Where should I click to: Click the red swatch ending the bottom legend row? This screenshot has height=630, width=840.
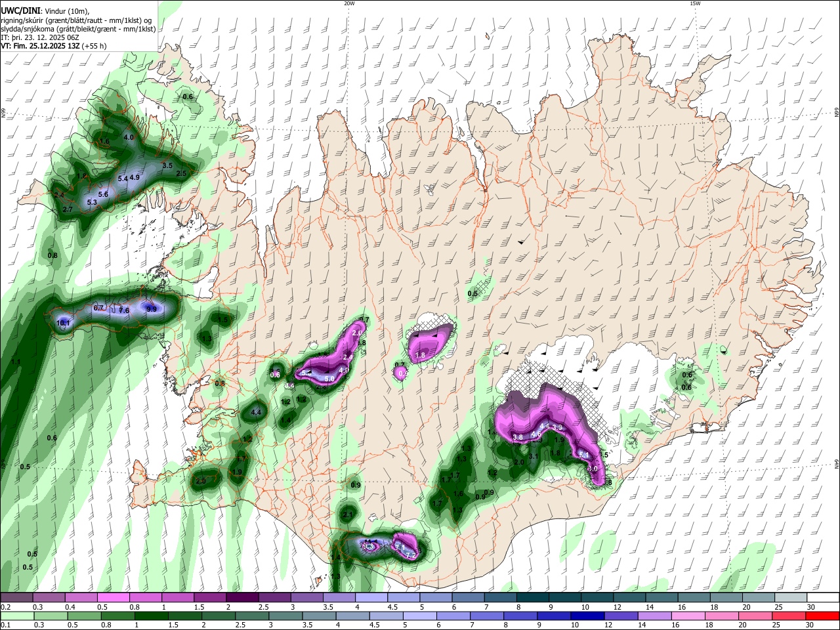pyautogui.click(x=822, y=616)
